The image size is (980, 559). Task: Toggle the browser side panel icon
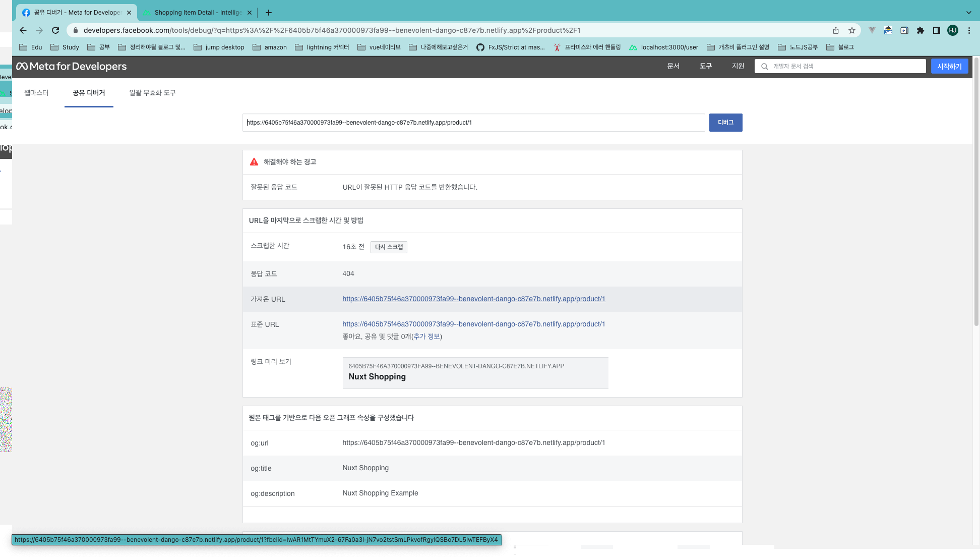click(937, 30)
